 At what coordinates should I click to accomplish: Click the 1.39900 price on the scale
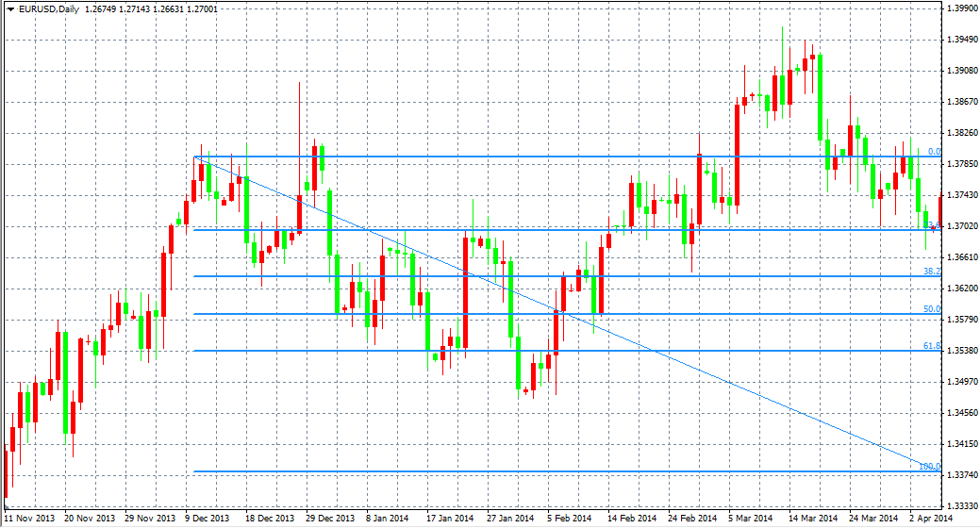pos(960,8)
